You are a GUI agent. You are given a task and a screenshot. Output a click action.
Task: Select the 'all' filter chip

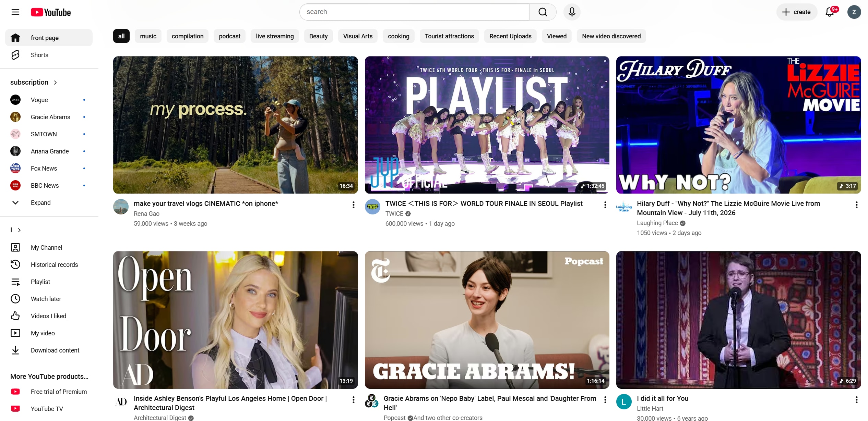[x=121, y=36]
